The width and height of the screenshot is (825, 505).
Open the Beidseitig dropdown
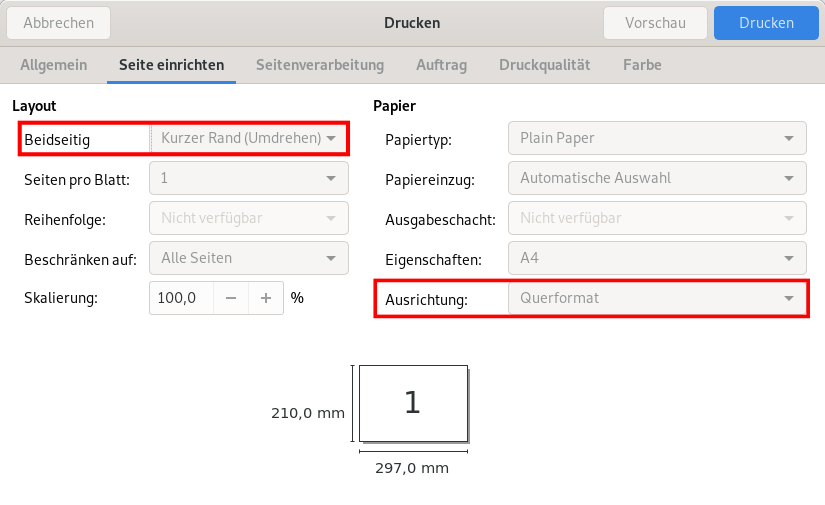point(248,138)
